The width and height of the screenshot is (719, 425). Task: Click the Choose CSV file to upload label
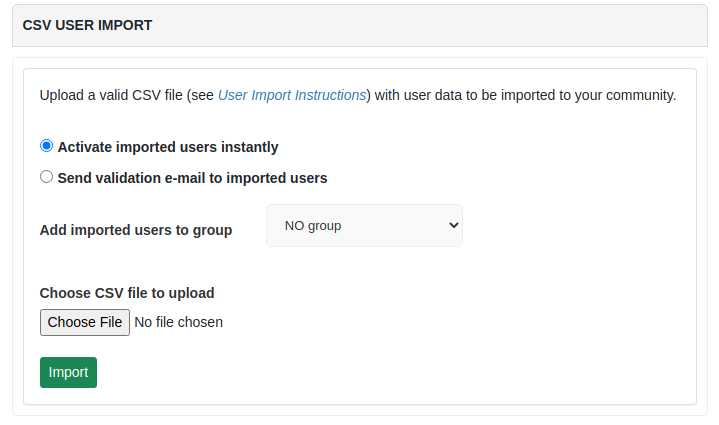[127, 293]
